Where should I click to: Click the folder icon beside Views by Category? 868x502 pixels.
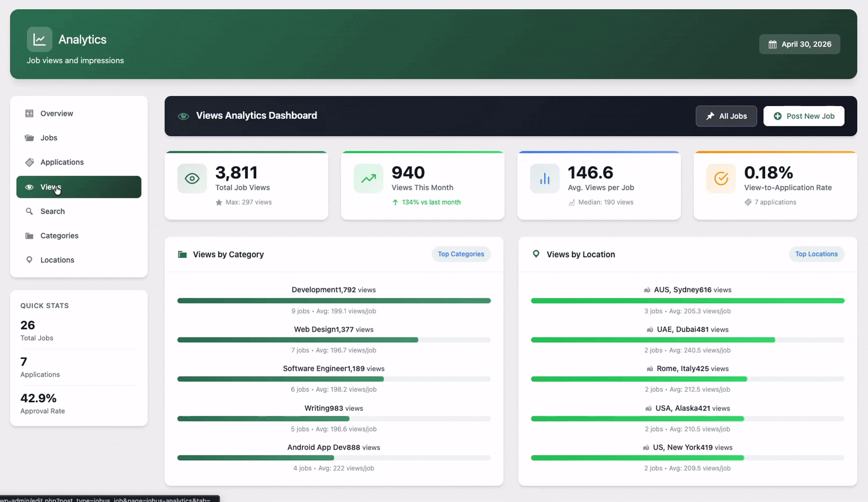[x=182, y=254]
